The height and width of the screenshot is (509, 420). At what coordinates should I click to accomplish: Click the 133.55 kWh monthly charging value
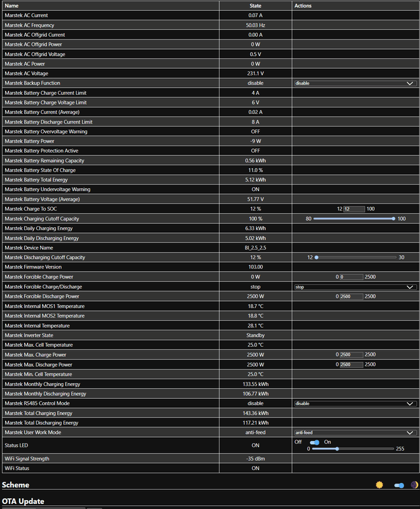click(255, 384)
